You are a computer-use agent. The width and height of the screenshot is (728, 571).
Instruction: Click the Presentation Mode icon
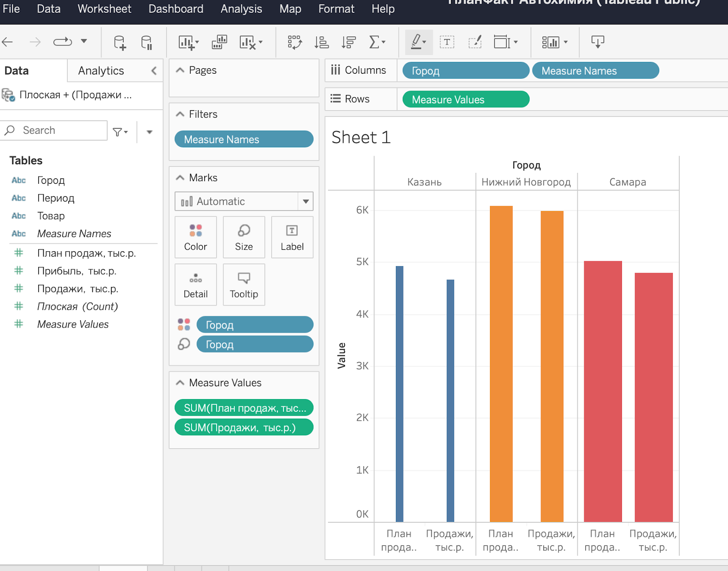[x=597, y=42]
